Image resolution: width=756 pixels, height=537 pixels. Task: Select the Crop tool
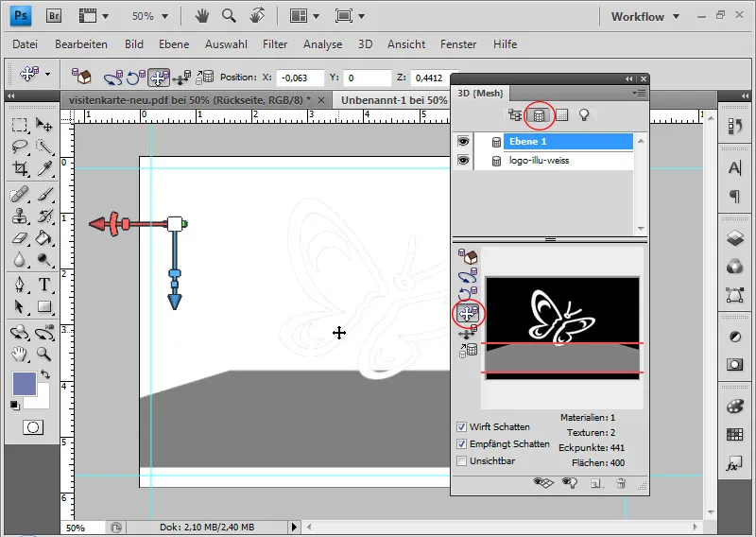point(19,168)
